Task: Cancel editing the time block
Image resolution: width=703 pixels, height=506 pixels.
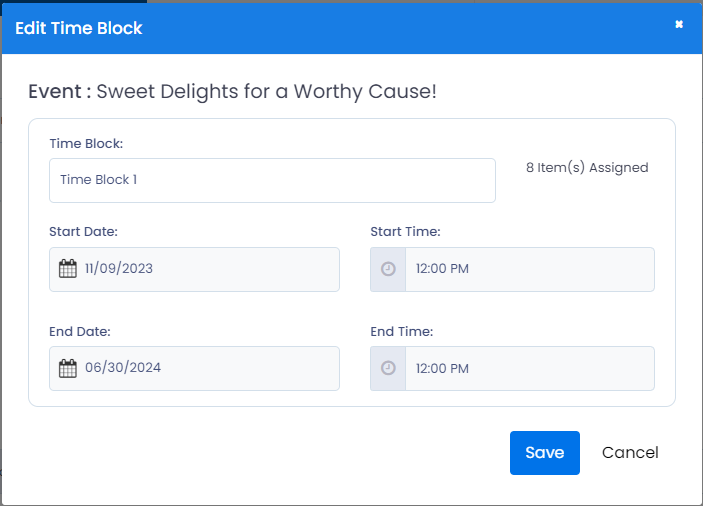Action: click(x=630, y=453)
